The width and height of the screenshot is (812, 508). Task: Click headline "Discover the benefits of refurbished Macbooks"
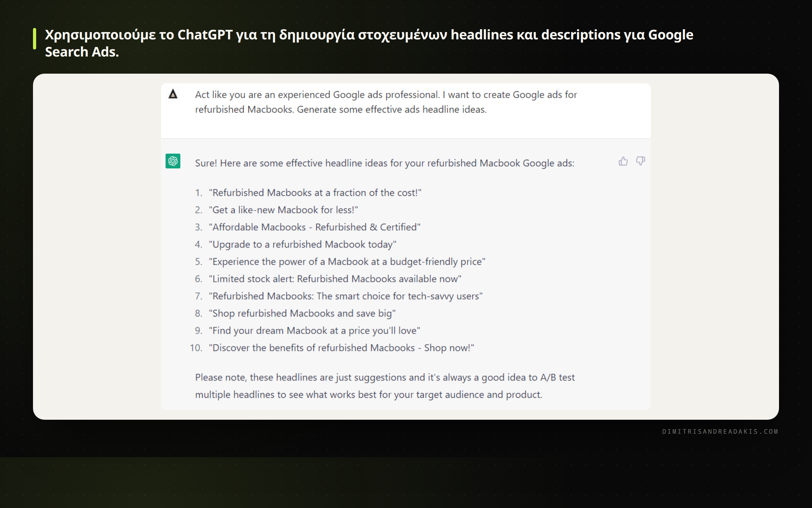(342, 348)
